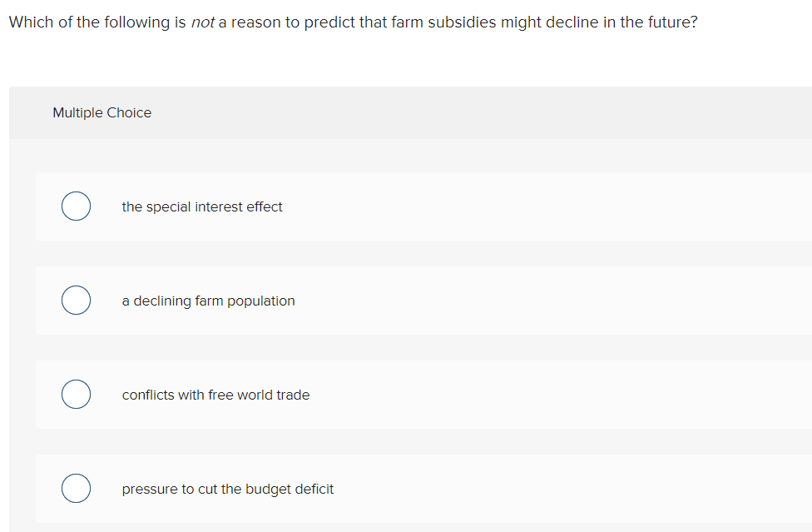
Task: Click the fourth answer option row
Action: 333,488
